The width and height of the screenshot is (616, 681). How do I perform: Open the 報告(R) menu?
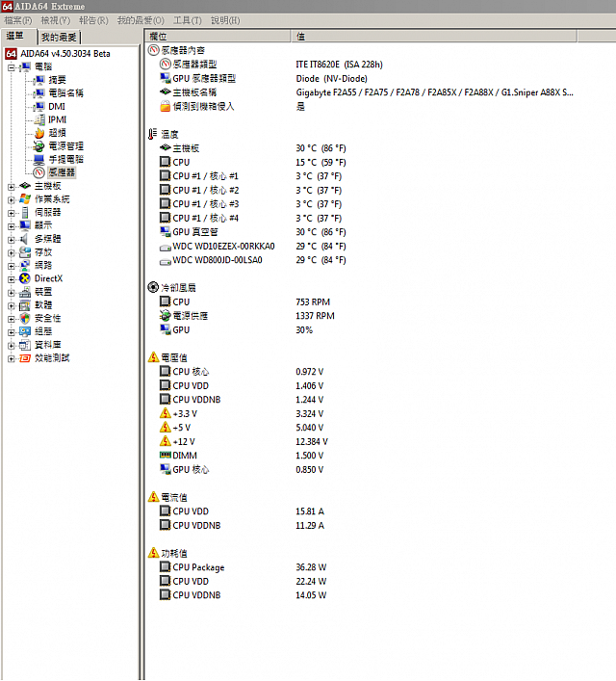[x=93, y=20]
